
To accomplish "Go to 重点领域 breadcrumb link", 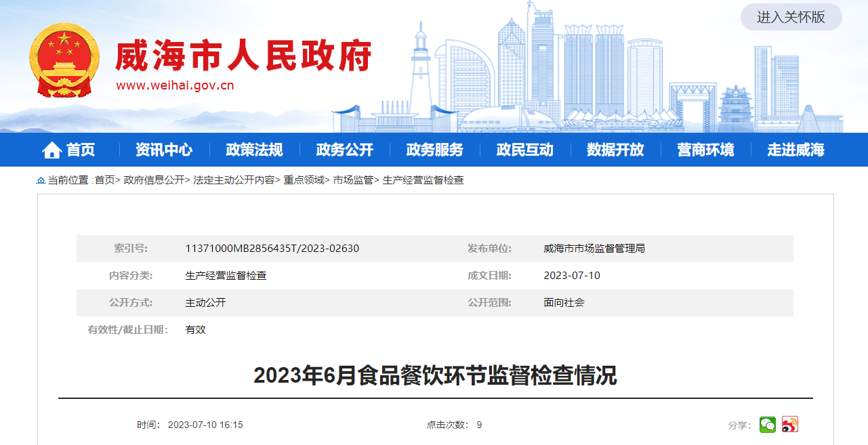I will click(x=304, y=180).
